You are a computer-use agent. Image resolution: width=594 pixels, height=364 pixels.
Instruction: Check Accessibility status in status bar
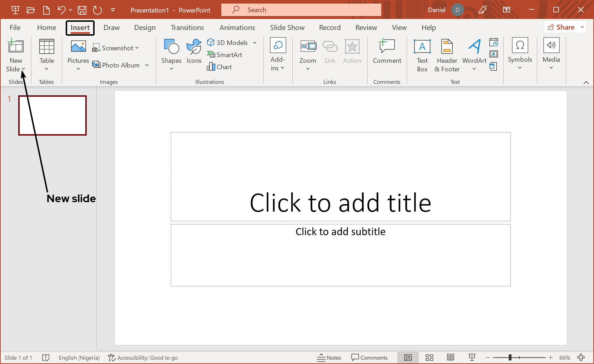pos(143,357)
